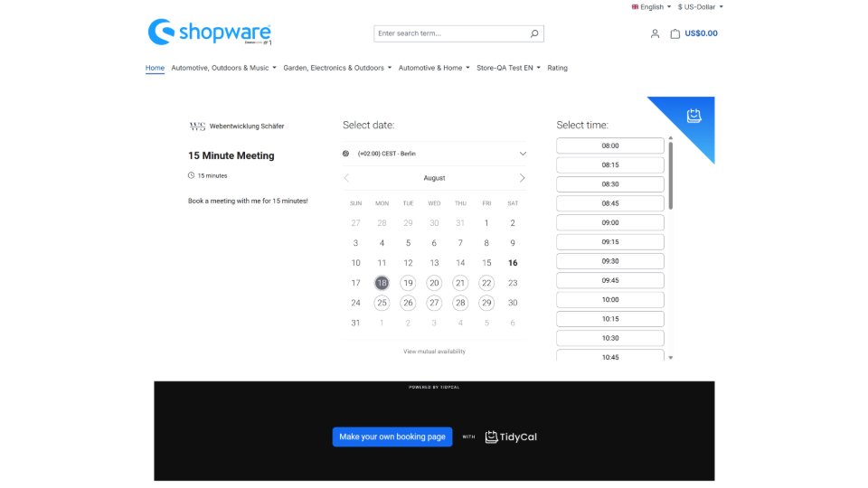Open the Rating navigation item

click(557, 68)
